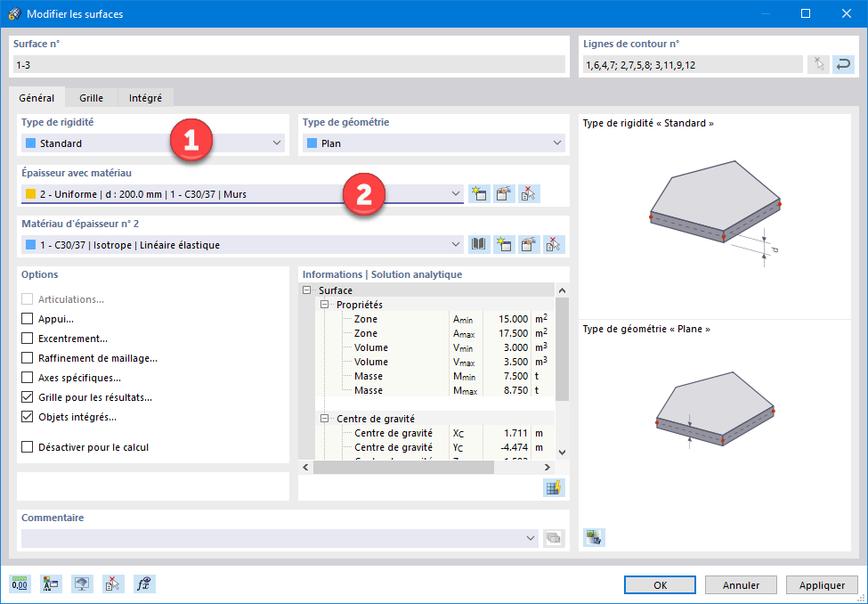The height and width of the screenshot is (604, 868).
Task: Click the color and font settings icon
Action: 51,584
